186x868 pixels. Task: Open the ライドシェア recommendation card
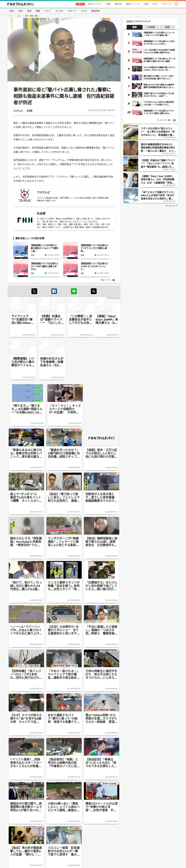click(23, 317)
